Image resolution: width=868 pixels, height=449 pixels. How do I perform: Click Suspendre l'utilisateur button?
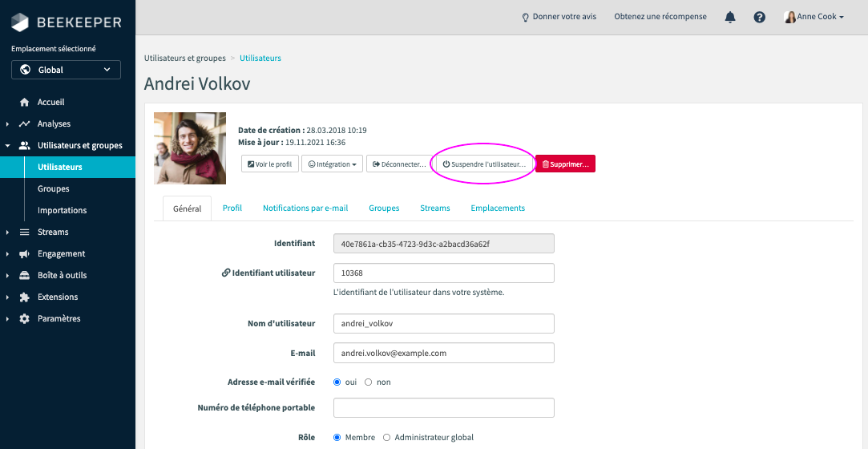click(483, 164)
